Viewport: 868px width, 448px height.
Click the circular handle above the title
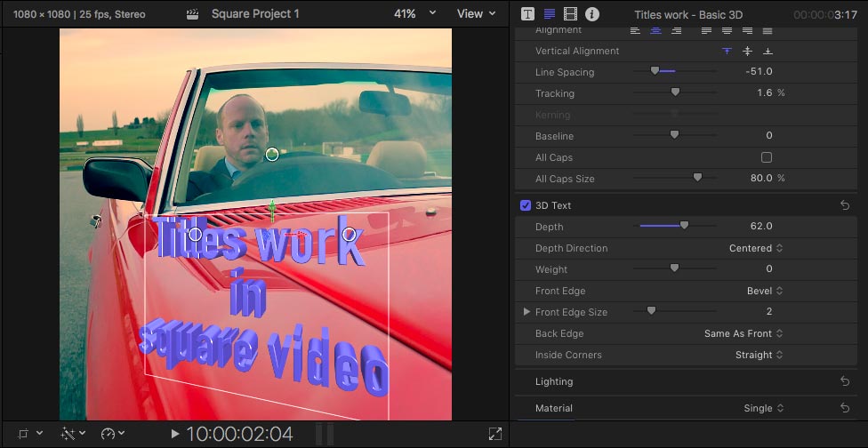[x=272, y=155]
